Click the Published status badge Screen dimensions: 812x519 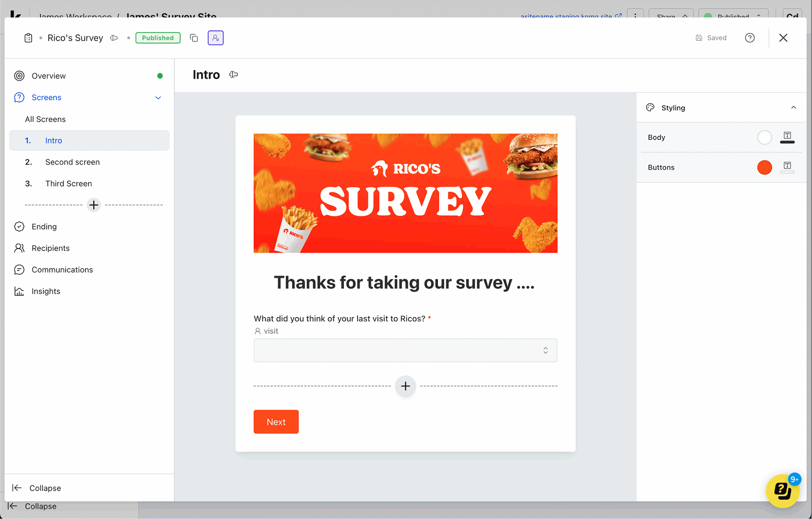coord(158,38)
